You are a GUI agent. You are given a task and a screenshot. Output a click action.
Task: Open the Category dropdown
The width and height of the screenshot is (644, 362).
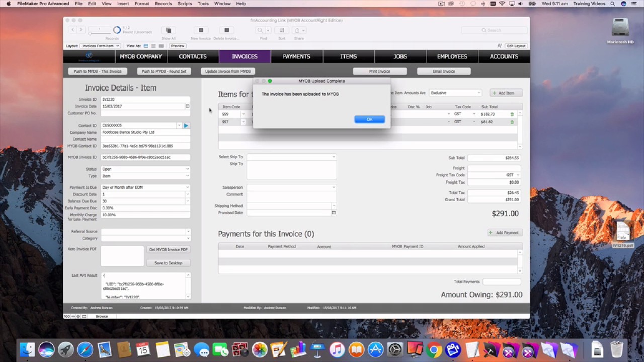pyautogui.click(x=145, y=239)
